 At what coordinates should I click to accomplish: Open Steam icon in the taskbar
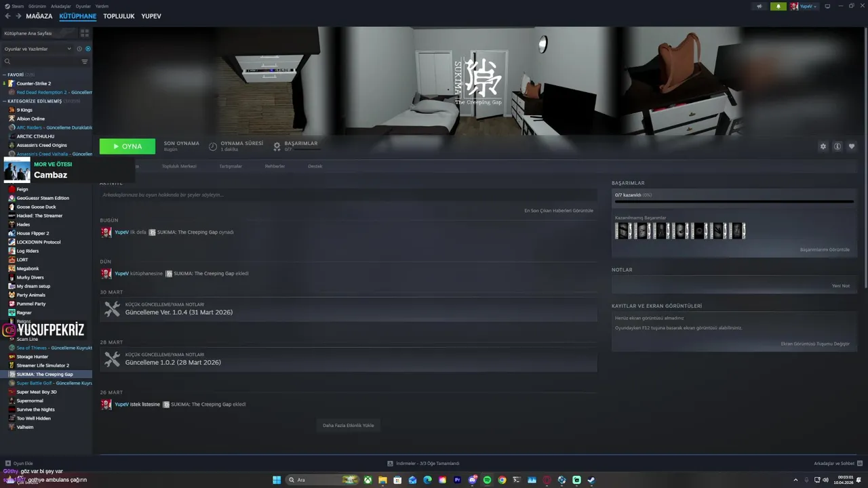[591, 480]
